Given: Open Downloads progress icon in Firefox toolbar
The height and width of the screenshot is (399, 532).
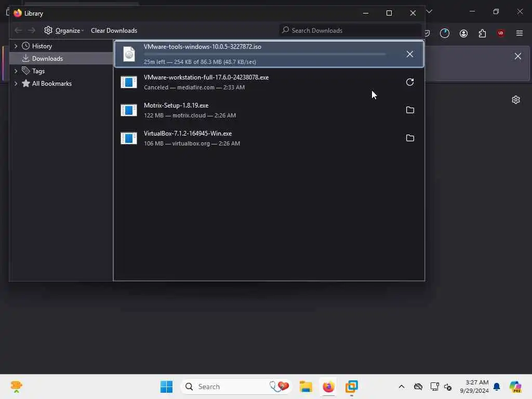Looking at the screenshot, I should click(x=445, y=33).
